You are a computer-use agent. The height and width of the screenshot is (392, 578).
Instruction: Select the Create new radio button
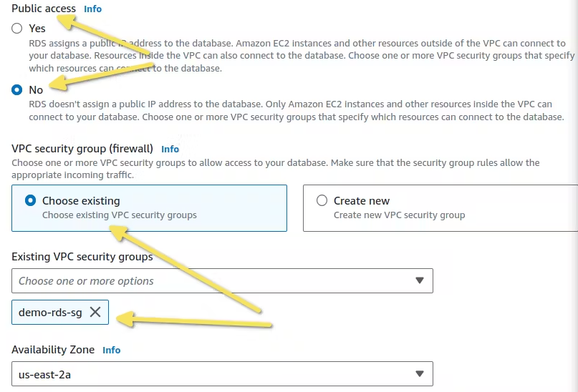coord(322,200)
